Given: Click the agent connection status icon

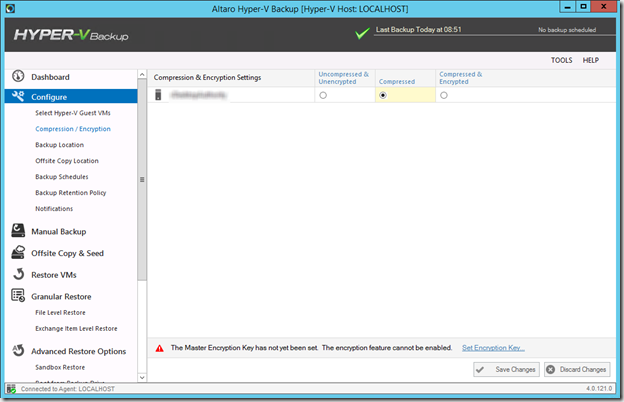Looking at the screenshot, I should point(11,389).
